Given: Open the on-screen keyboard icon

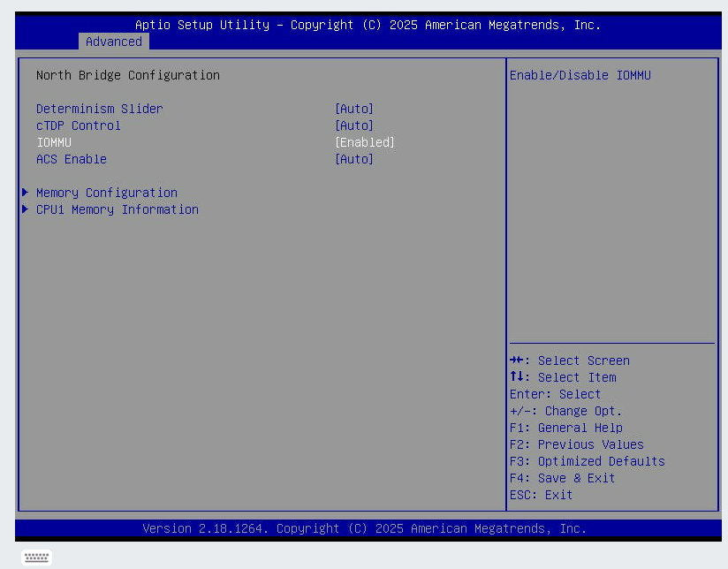Looking at the screenshot, I should 37,558.
